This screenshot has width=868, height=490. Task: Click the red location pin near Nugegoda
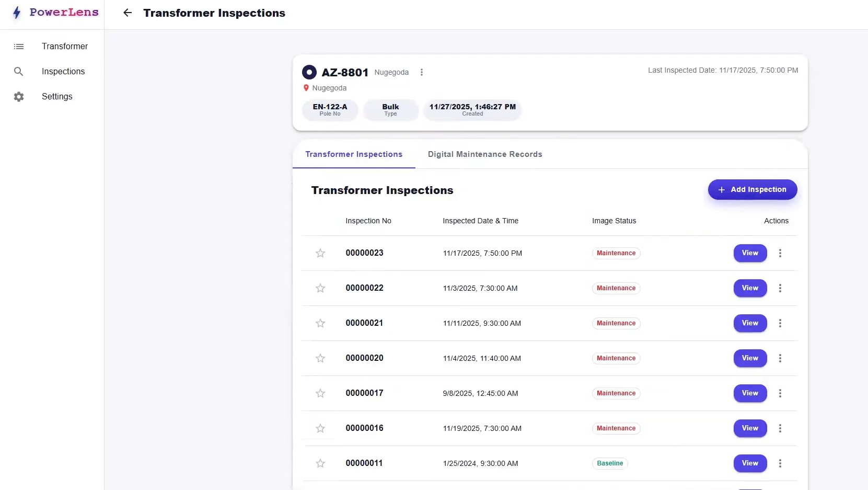pyautogui.click(x=306, y=88)
